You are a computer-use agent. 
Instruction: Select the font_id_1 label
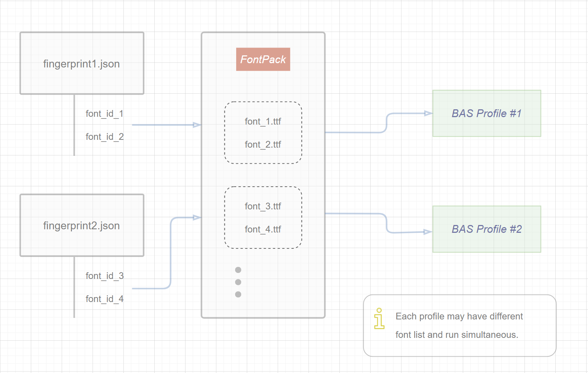pyautogui.click(x=104, y=114)
